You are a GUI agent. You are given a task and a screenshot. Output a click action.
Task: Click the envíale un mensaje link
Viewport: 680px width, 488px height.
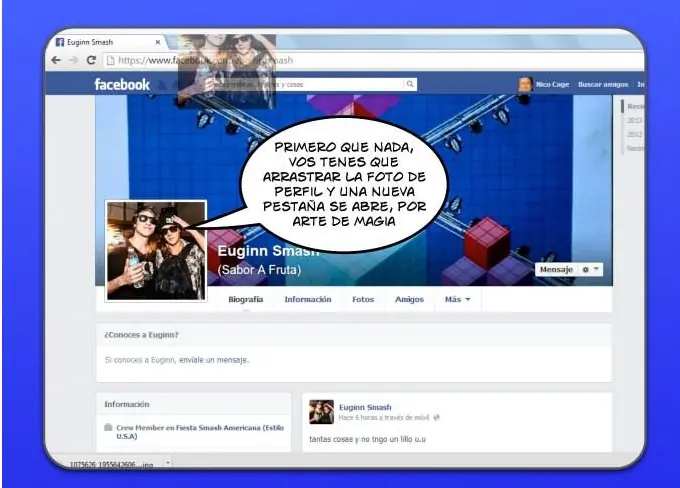[x=214, y=360]
